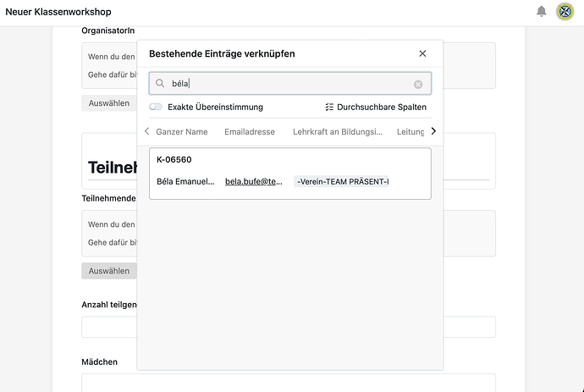Open the bela.bufe email link

[254, 181]
